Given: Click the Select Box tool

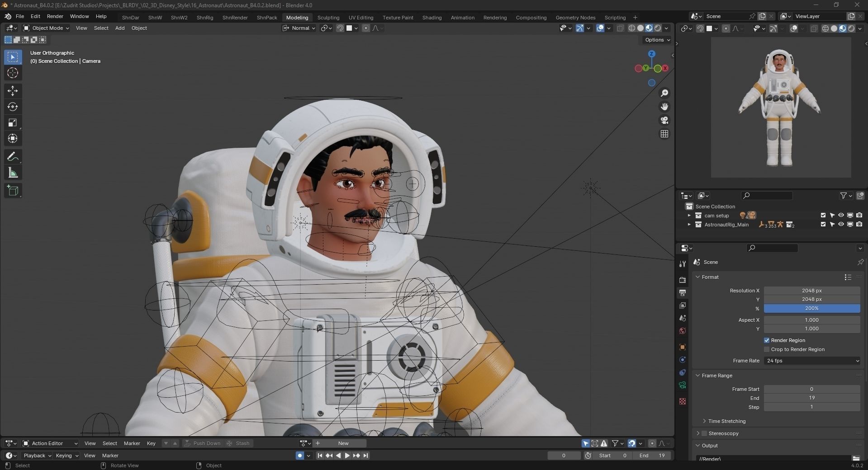Looking at the screenshot, I should pyautogui.click(x=13, y=57).
